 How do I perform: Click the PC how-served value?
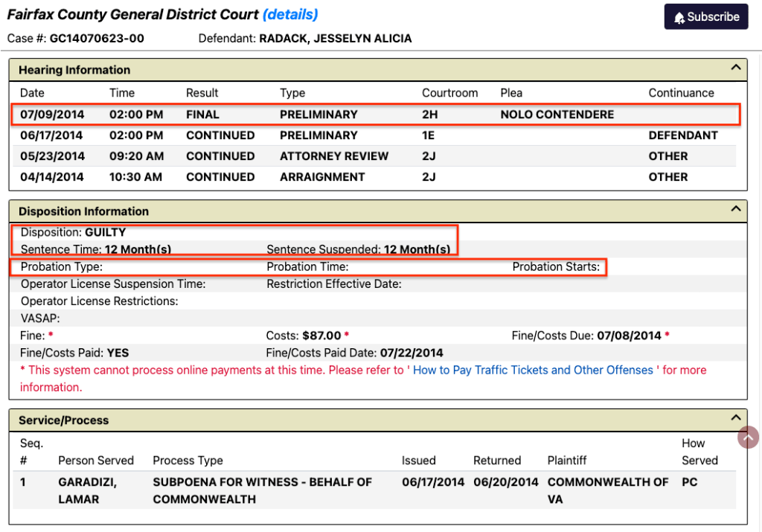tap(690, 482)
